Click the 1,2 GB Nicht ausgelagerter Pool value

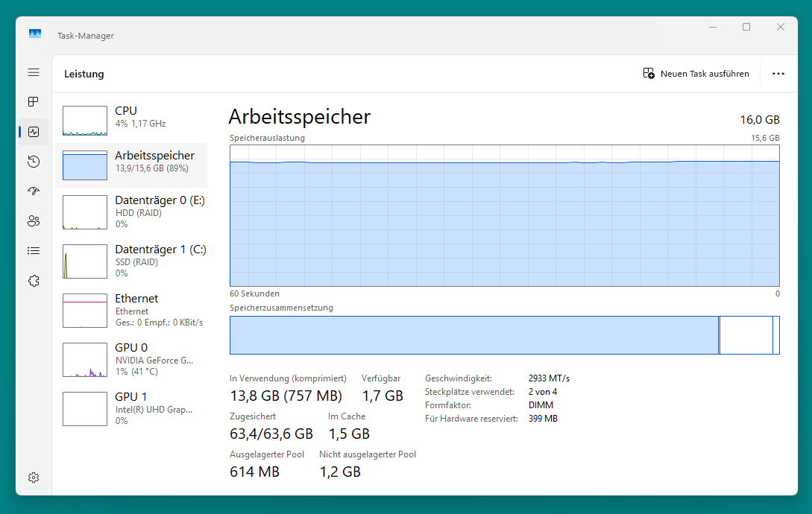pos(340,472)
